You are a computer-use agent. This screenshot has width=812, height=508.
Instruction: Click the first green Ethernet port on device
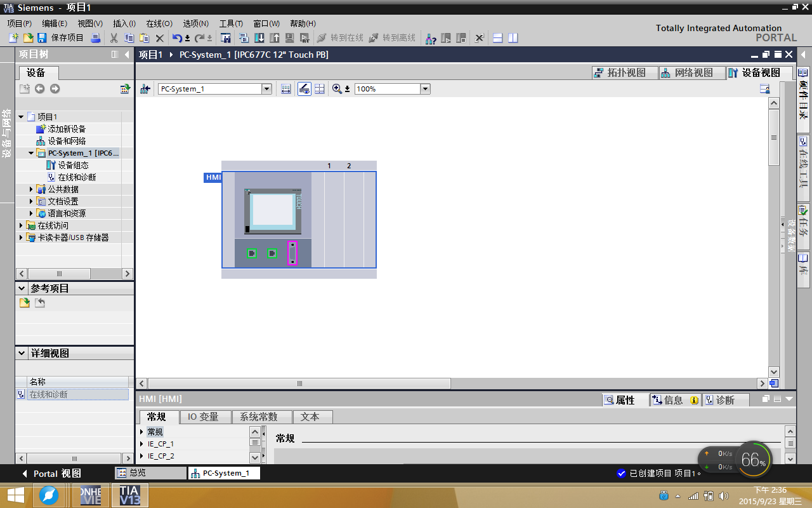pyautogui.click(x=252, y=253)
